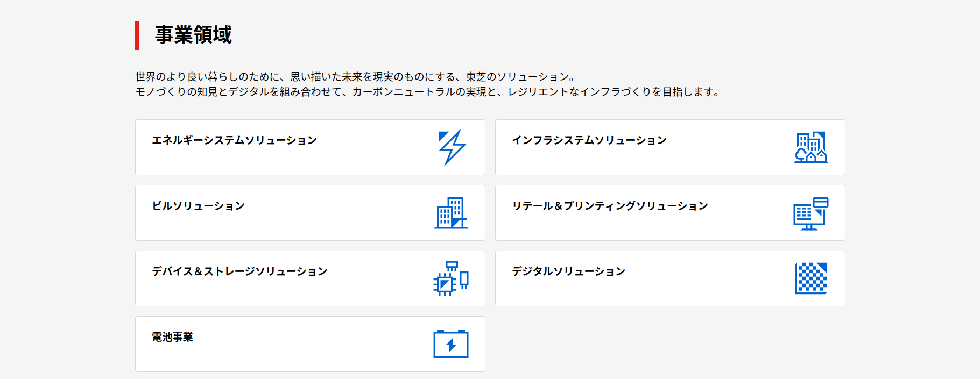
Task: Select the ビルソリューション title
Action: point(198,206)
